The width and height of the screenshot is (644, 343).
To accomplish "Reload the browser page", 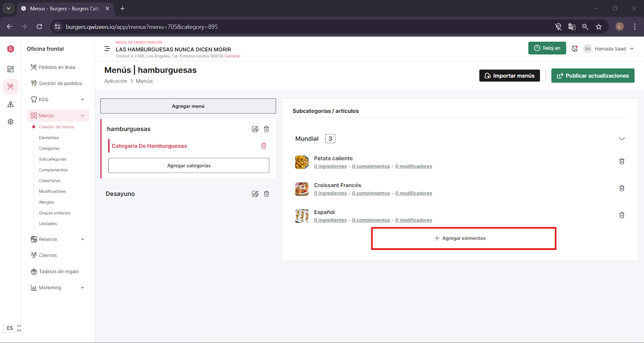I will (39, 27).
